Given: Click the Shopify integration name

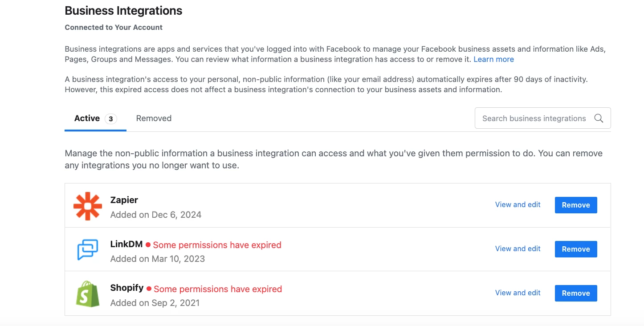Looking at the screenshot, I should tap(127, 288).
